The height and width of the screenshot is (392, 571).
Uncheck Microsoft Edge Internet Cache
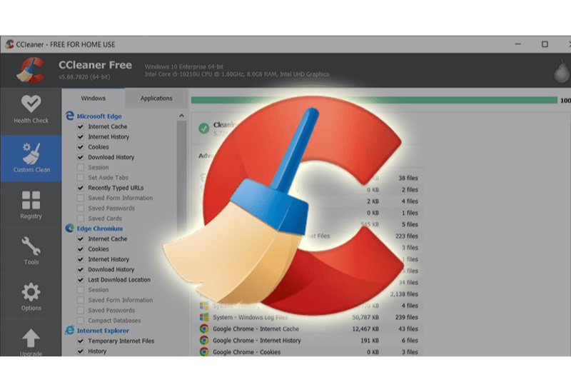tap(81, 126)
